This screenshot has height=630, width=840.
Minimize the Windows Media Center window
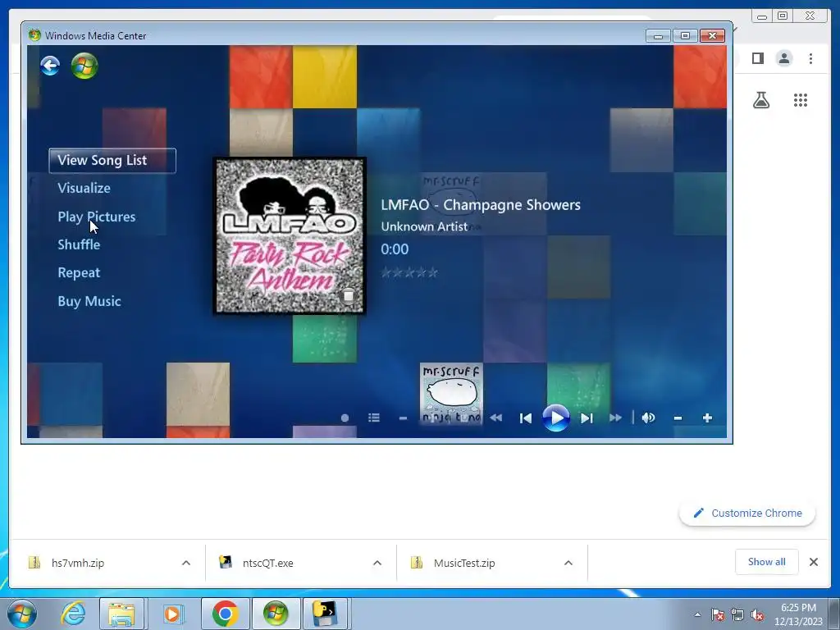(659, 36)
